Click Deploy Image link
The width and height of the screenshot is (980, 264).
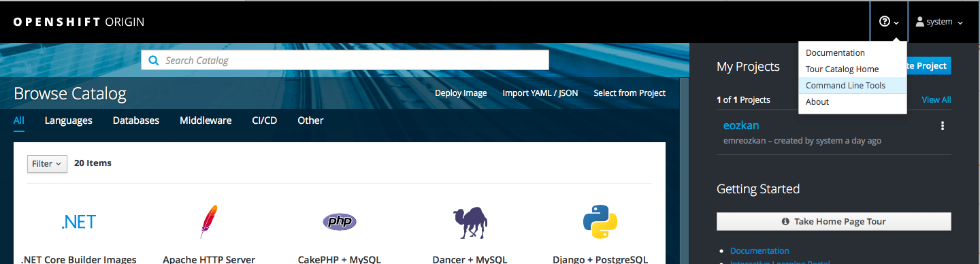click(461, 93)
